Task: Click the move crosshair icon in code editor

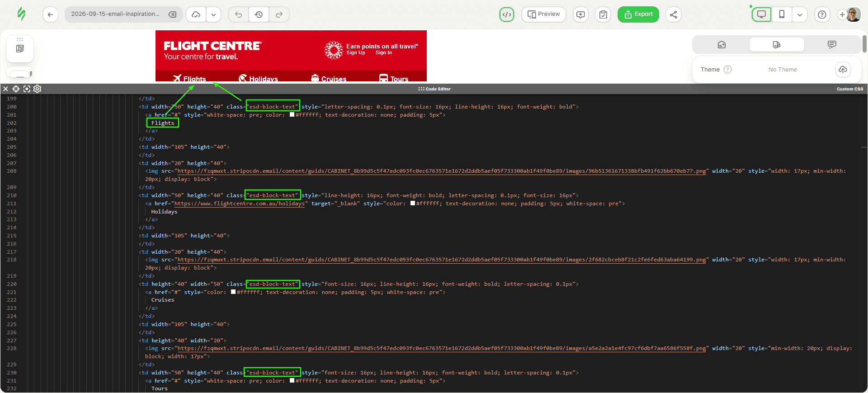Action: pyautogui.click(x=16, y=89)
